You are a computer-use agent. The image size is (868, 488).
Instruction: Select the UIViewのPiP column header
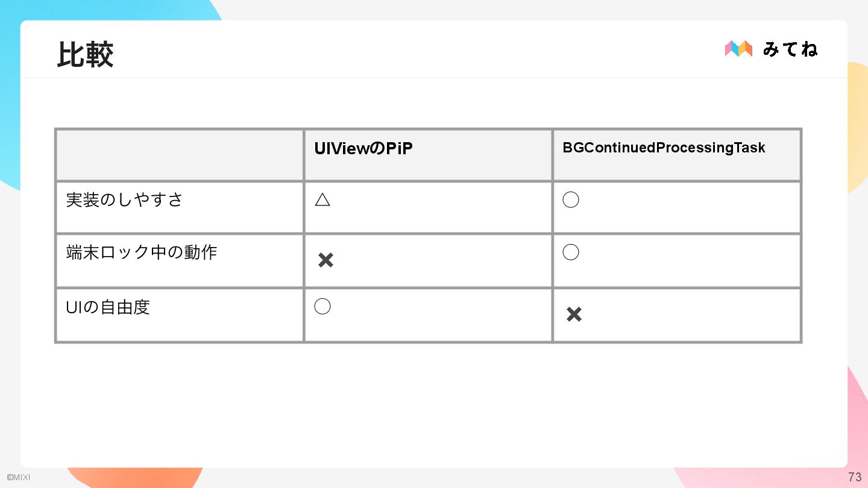[363, 148]
